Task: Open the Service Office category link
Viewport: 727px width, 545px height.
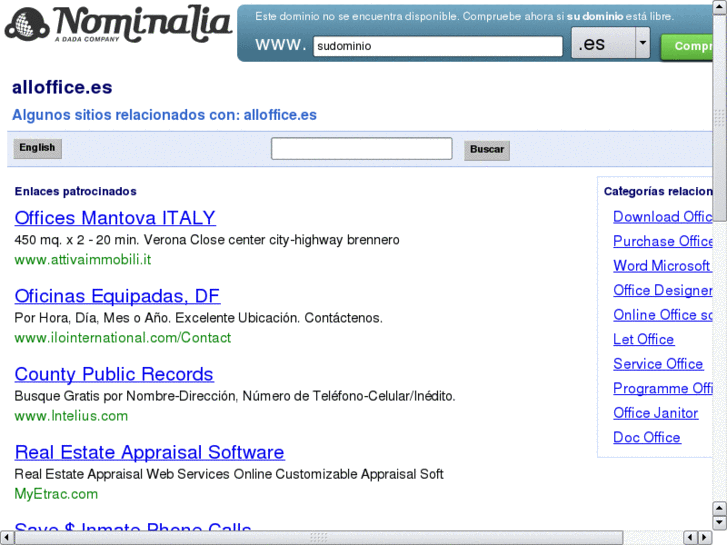Action: pyautogui.click(x=658, y=364)
